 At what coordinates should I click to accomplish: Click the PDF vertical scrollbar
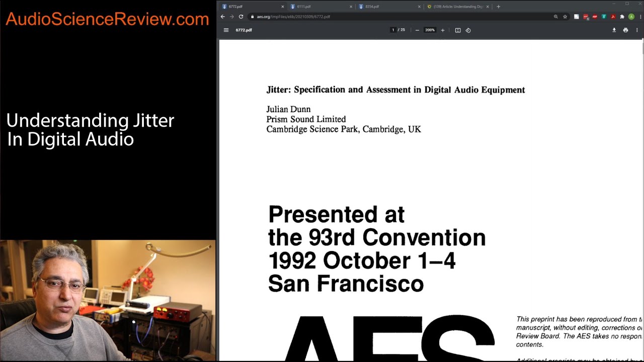point(642,48)
